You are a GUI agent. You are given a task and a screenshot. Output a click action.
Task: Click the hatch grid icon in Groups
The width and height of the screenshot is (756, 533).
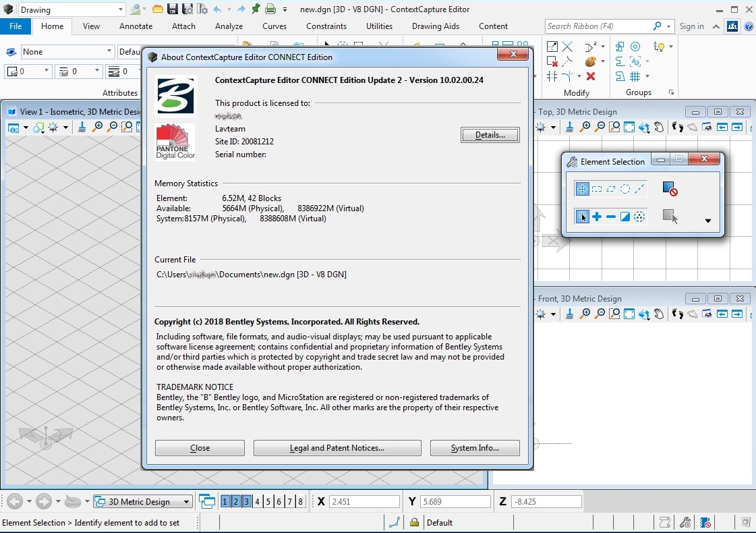[635, 76]
